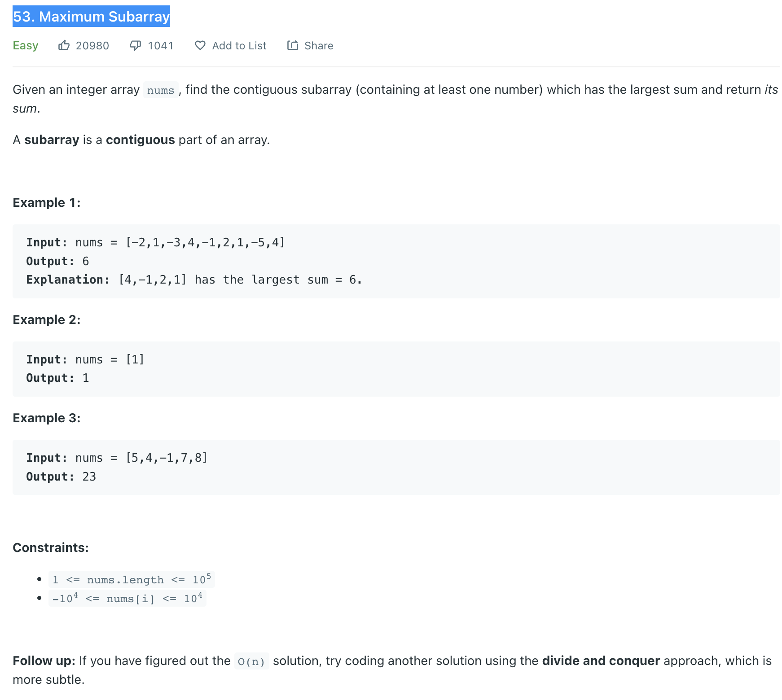Click the Add to List text

click(x=239, y=46)
